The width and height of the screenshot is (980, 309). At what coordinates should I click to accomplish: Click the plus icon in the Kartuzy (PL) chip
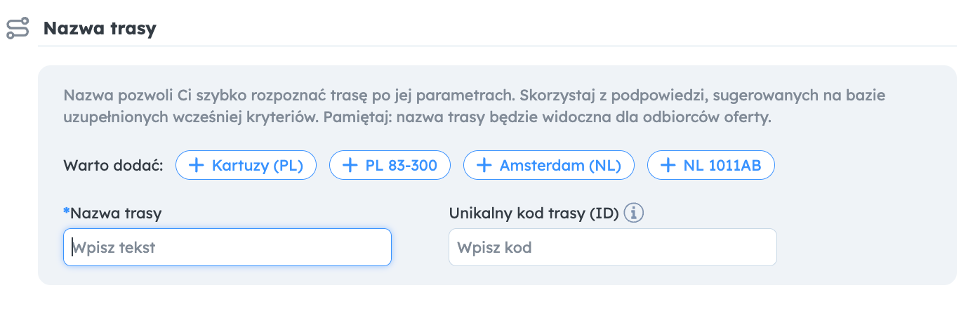coord(198,166)
